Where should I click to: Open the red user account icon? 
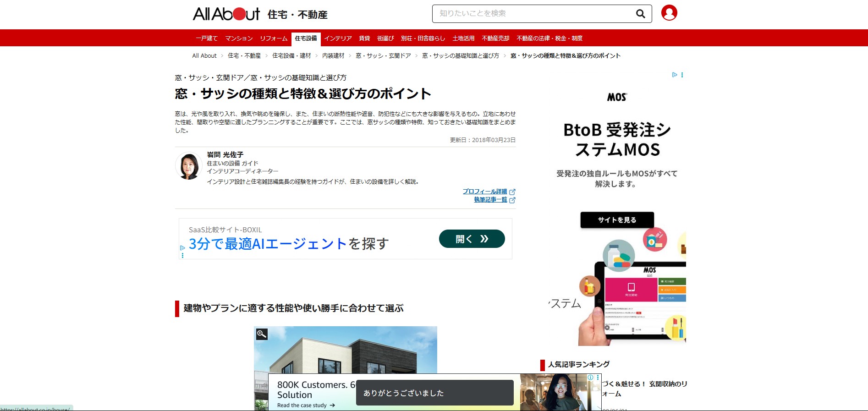pos(669,13)
